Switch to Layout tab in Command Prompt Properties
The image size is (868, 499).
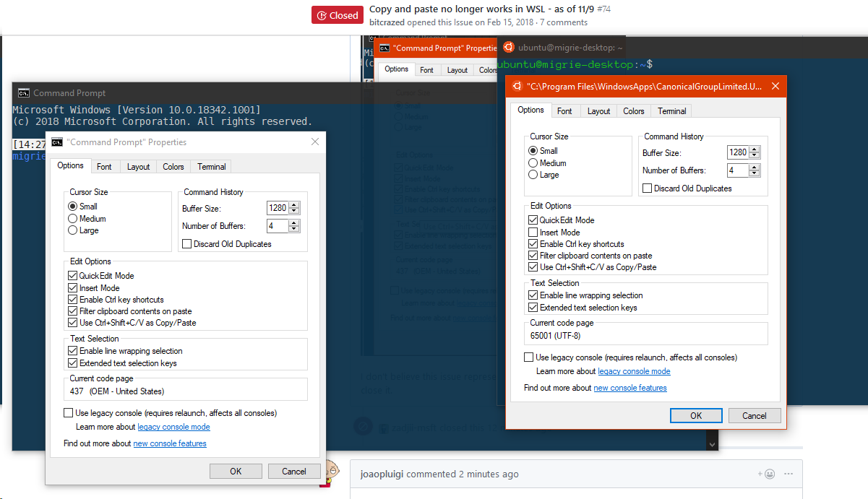(138, 167)
